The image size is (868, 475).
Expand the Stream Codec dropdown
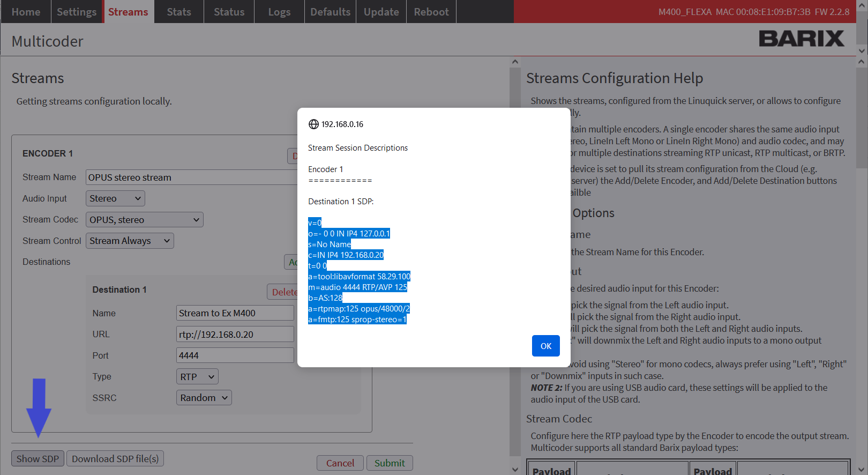click(x=144, y=220)
